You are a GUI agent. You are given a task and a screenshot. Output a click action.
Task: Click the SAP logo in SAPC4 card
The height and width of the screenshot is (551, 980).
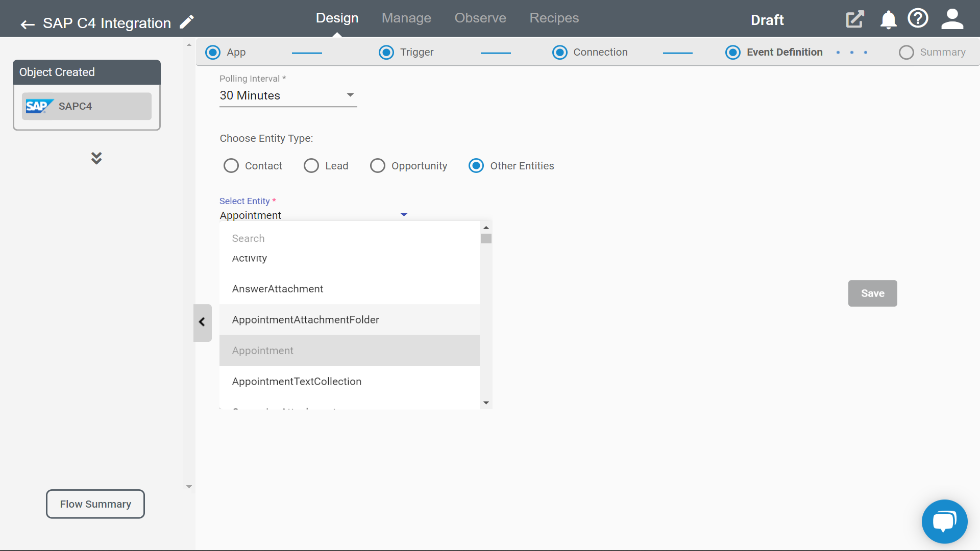[x=39, y=106]
